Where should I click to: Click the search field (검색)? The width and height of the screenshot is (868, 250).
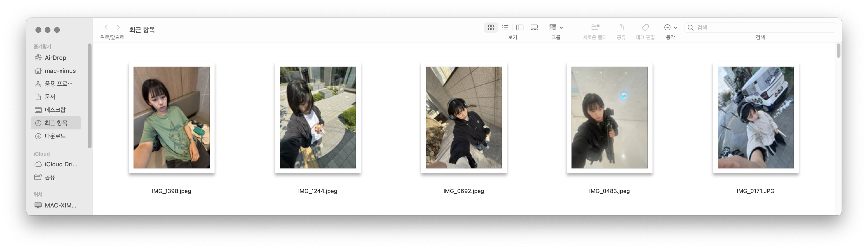coord(762,28)
